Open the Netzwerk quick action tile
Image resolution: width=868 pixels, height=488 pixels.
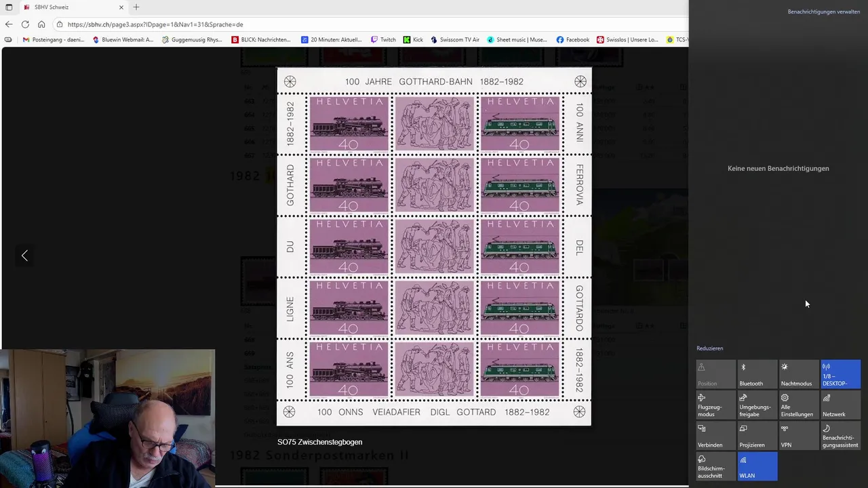pos(840,405)
